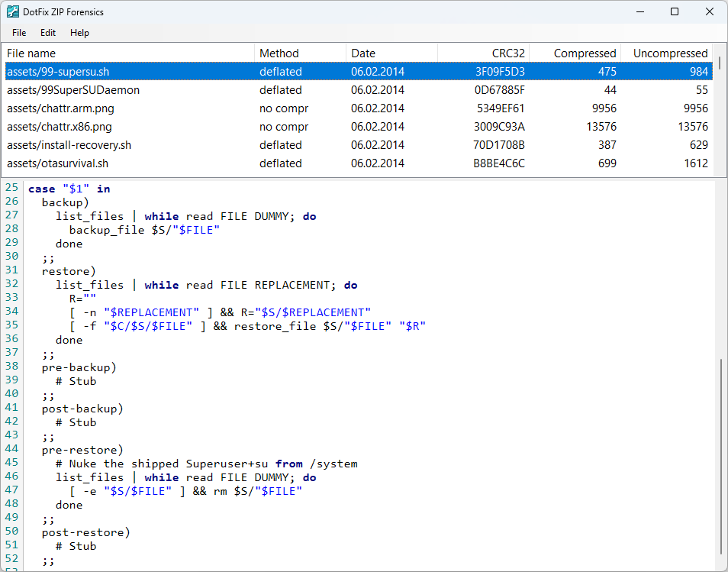Image resolution: width=728 pixels, height=572 pixels.
Task: Click the 'R=""' code line
Action: (x=82, y=299)
